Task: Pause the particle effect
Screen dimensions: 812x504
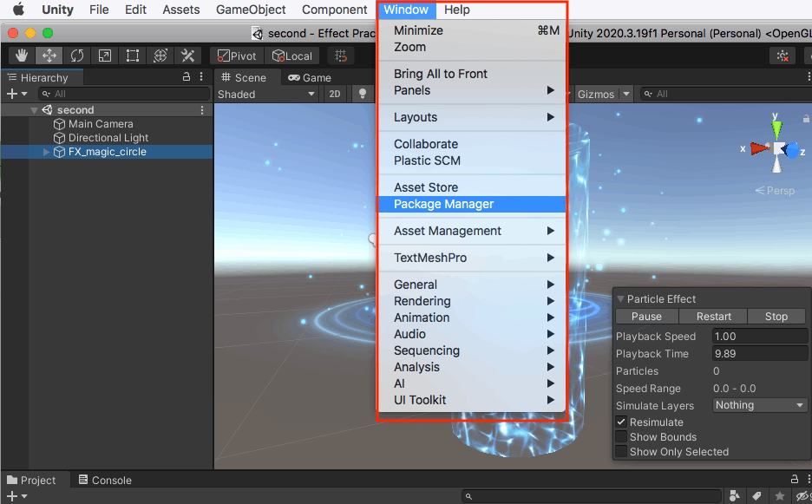Action: tap(646, 316)
